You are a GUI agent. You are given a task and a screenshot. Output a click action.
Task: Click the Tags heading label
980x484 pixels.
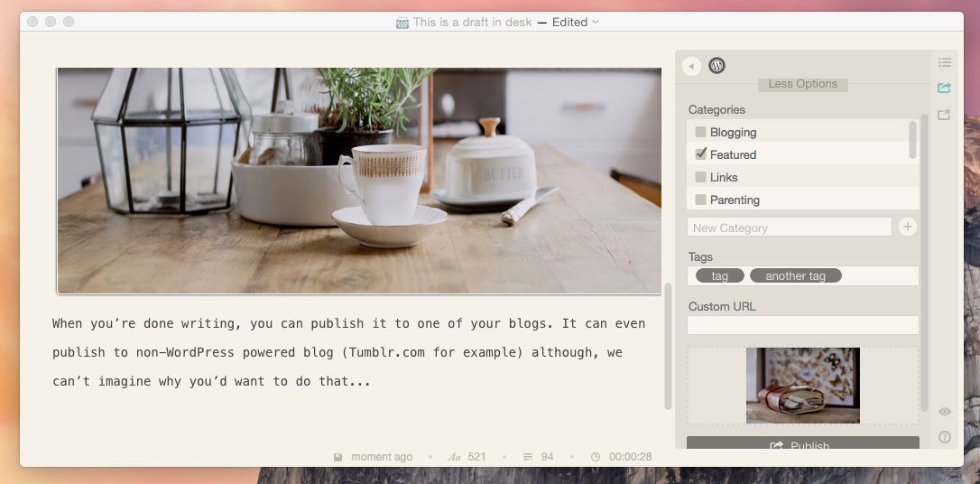[x=700, y=257]
